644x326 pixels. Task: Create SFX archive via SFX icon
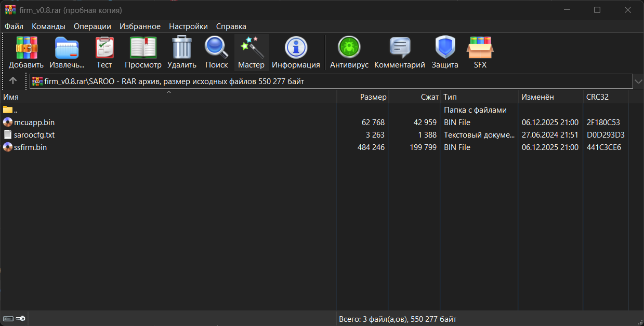pos(480,48)
